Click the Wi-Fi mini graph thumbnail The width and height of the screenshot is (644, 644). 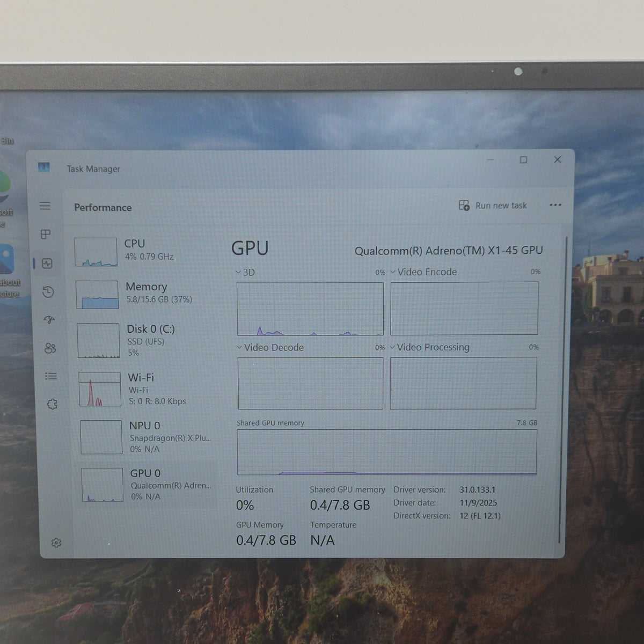pos(100,389)
